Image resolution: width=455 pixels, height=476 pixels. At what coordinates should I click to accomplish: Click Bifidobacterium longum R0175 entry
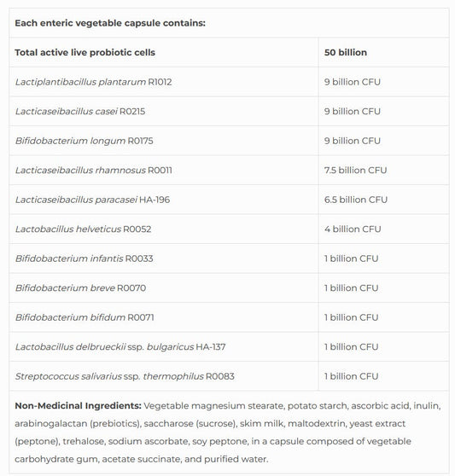[85, 141]
